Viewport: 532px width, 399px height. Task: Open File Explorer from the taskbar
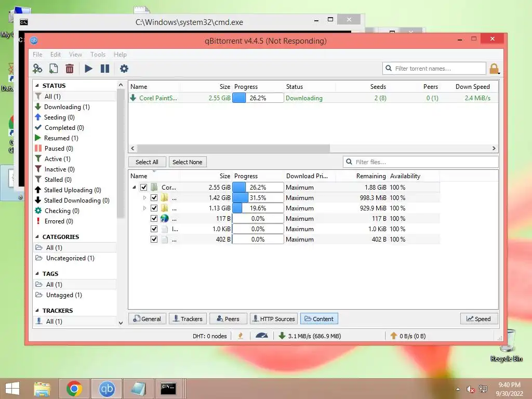42,389
